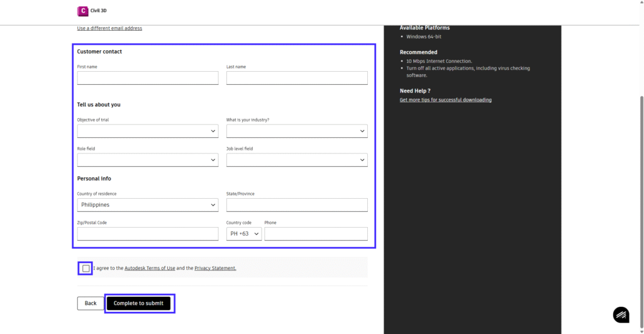Tick the Autodesk Terms of Use checkbox
This screenshot has height=334, width=644.
point(86,269)
